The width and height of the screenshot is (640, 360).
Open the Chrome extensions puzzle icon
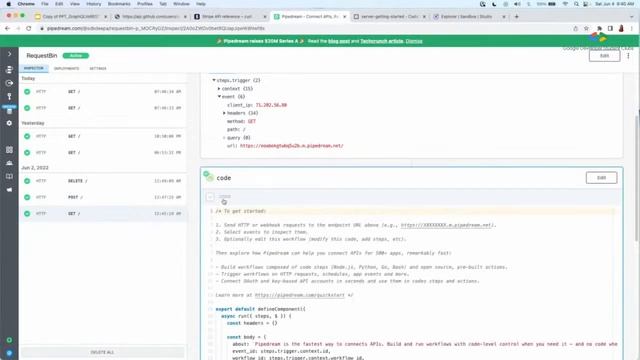[599, 28]
